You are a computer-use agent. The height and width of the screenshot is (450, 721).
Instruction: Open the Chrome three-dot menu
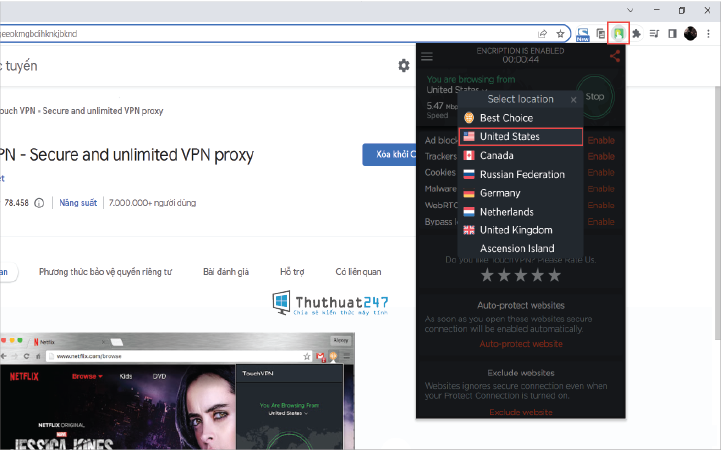(708, 34)
